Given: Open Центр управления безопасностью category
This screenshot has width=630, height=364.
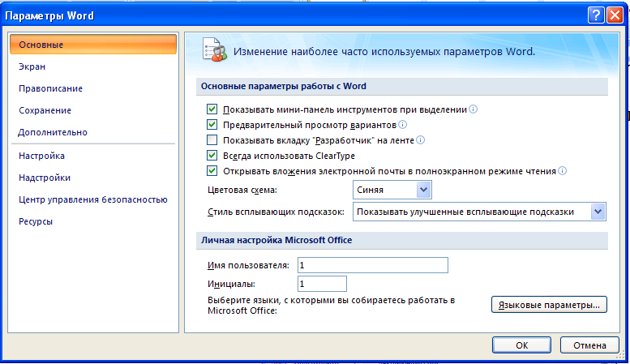Looking at the screenshot, I should pos(93,199).
